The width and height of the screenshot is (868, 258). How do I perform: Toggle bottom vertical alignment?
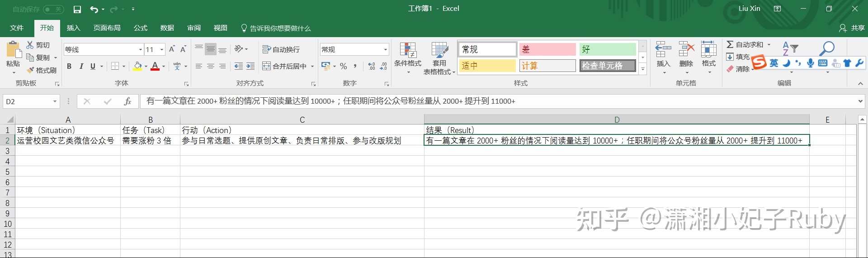[x=222, y=49]
